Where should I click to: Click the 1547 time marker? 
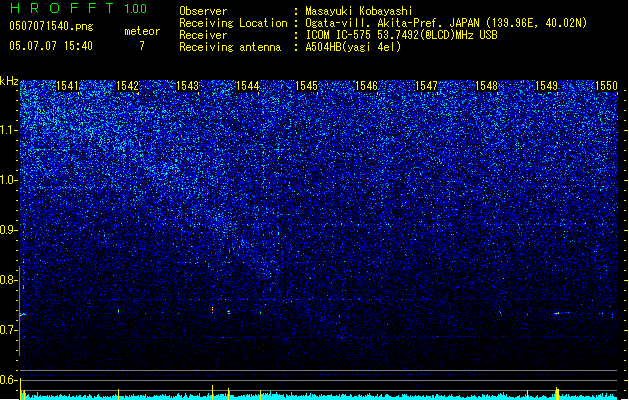click(426, 86)
